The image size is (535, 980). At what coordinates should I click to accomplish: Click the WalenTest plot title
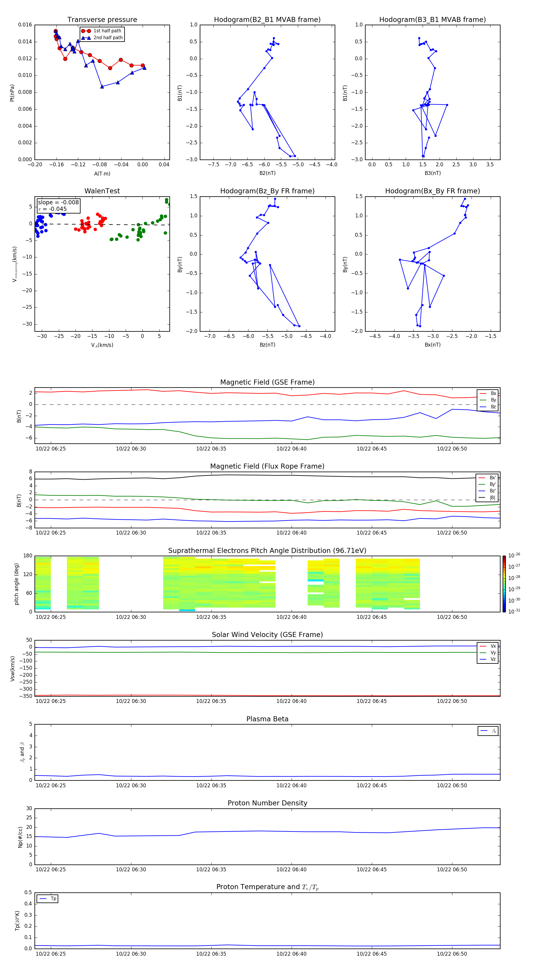102,191
